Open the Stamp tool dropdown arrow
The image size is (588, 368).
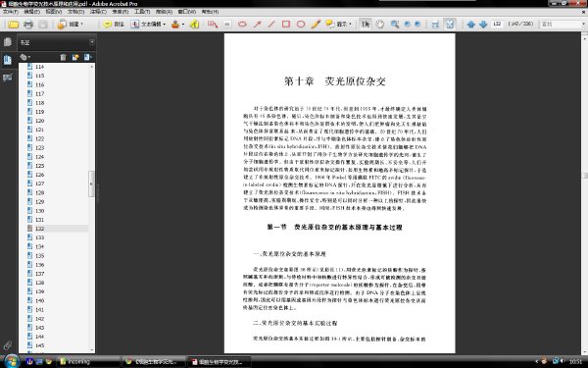[183, 25]
